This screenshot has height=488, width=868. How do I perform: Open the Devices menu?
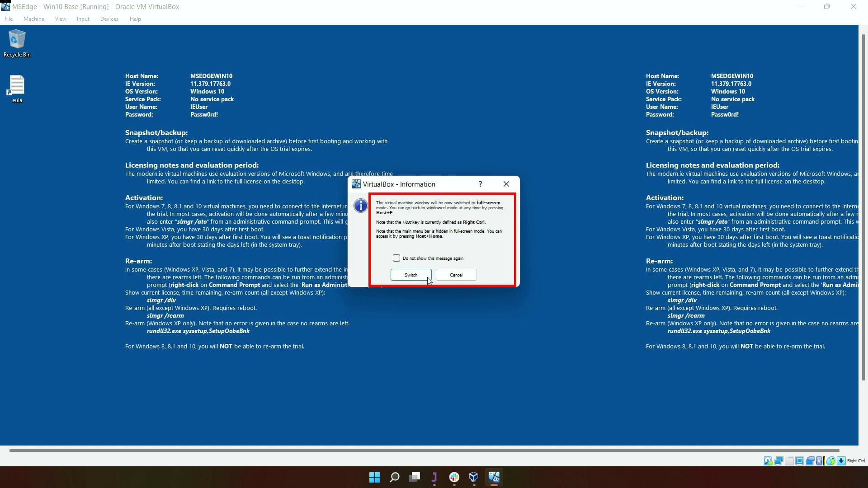click(x=109, y=19)
